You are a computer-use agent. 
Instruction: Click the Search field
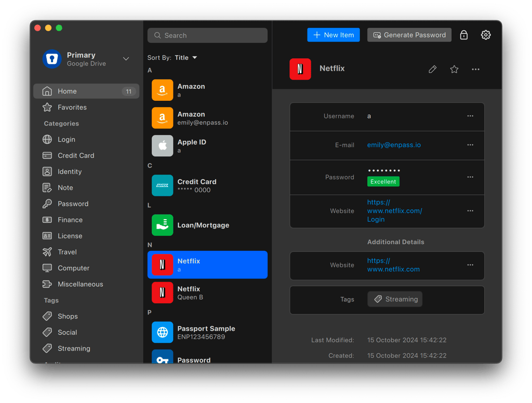click(207, 35)
